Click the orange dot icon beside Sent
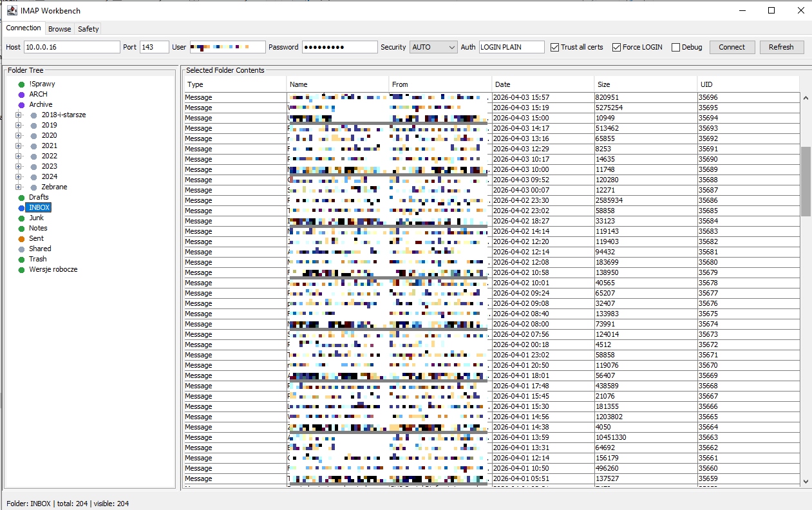 click(21, 239)
